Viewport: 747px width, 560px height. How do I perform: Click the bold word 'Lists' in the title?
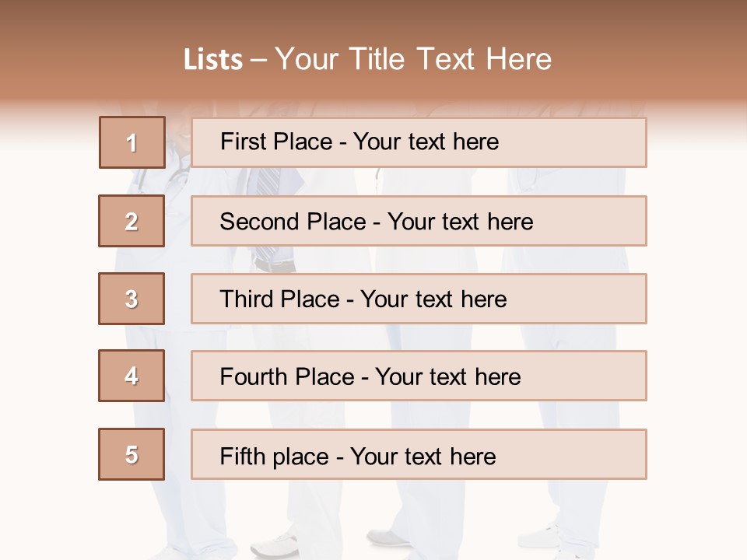pyautogui.click(x=213, y=60)
